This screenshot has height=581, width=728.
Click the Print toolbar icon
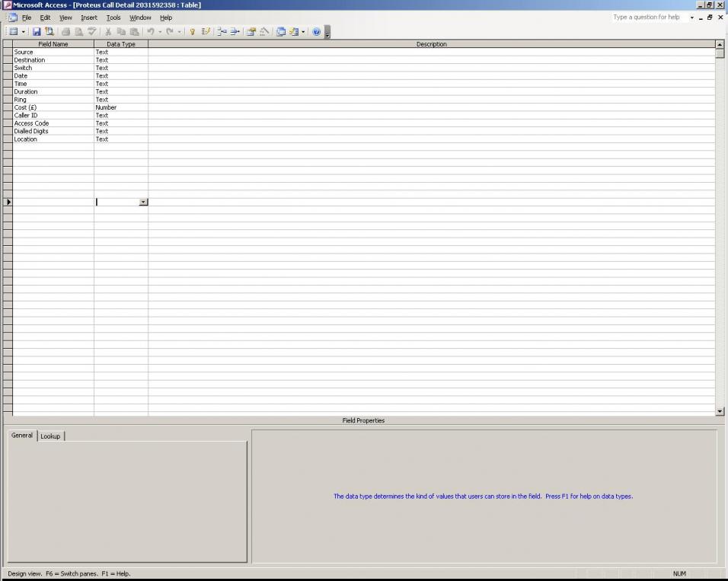point(66,31)
